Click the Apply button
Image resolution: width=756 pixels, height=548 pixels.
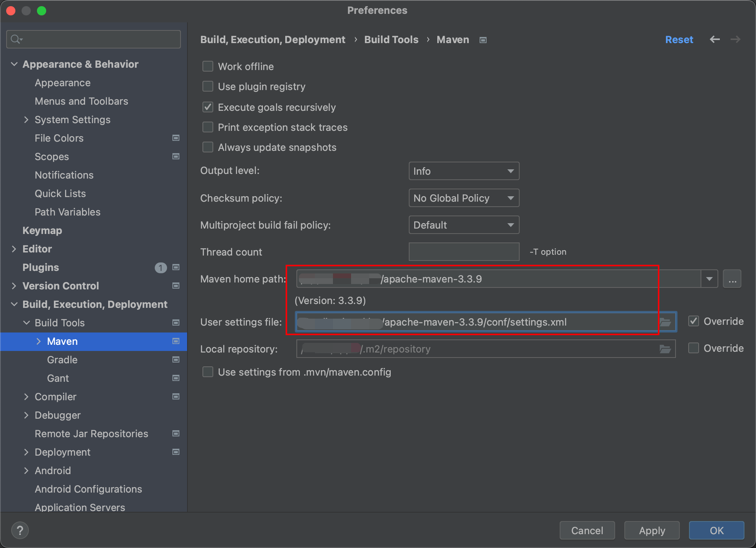(x=652, y=531)
